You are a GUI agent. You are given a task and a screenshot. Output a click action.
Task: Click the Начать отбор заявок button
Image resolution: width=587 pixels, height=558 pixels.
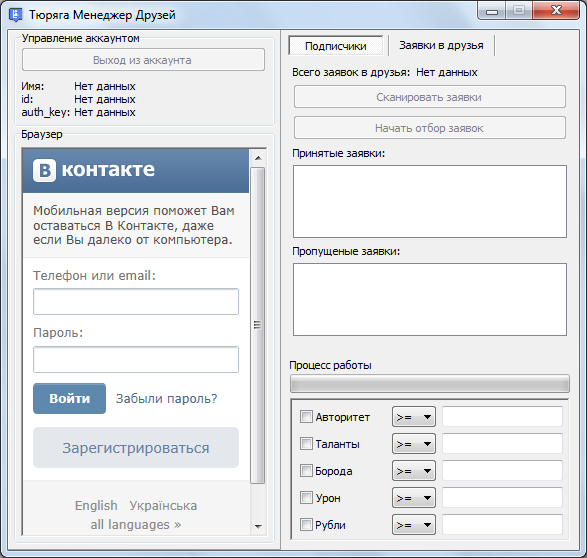pyautogui.click(x=429, y=128)
